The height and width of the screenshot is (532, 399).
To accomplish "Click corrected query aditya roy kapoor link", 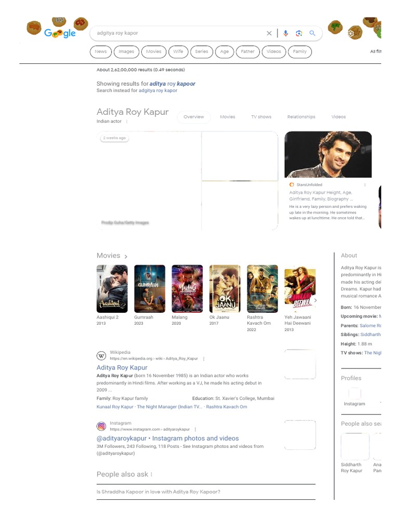I will 172,84.
